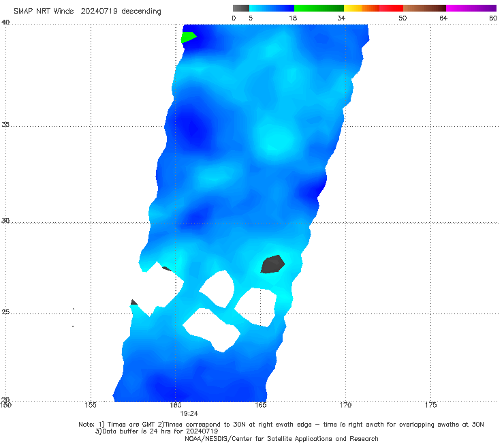Viewport: 504px width, 443px height.
Task: Click the blue 5-18 segment of the color bar
Action: 272,8
